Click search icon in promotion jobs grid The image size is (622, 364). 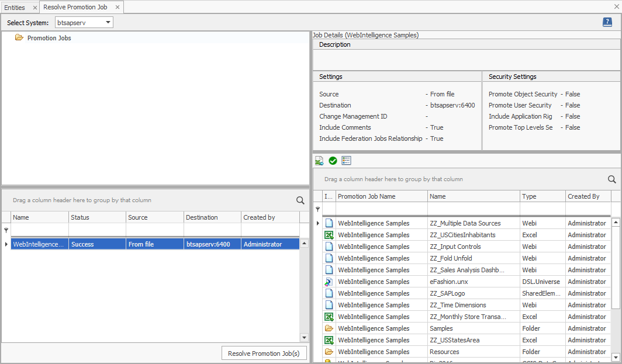pyautogui.click(x=300, y=200)
